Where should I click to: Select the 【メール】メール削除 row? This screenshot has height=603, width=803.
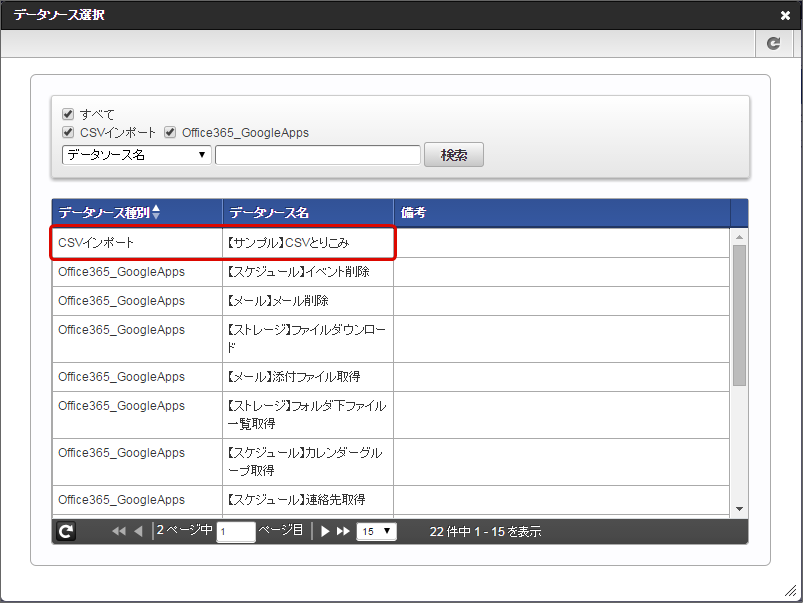point(300,301)
